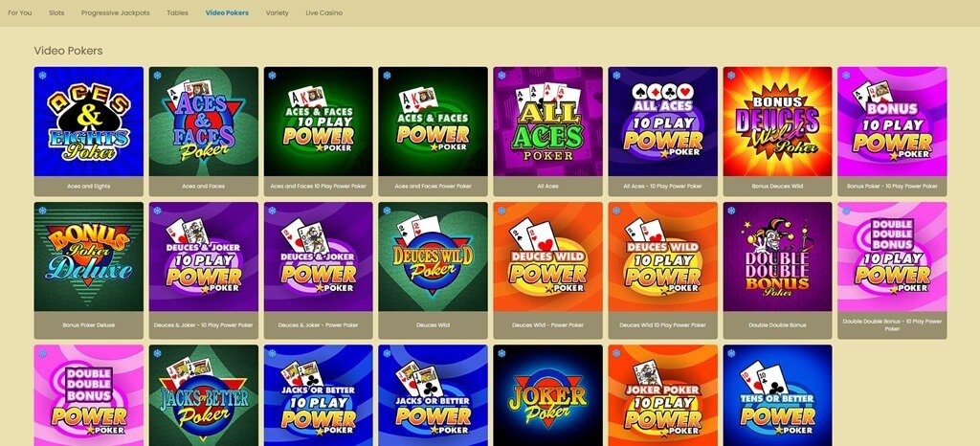Open Jacks or Better Poker game thumbnail
The width and height of the screenshot is (980, 446).
tap(204, 394)
